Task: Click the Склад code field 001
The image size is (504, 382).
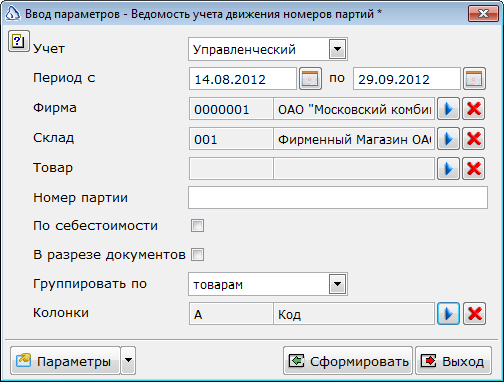Action: (231, 138)
